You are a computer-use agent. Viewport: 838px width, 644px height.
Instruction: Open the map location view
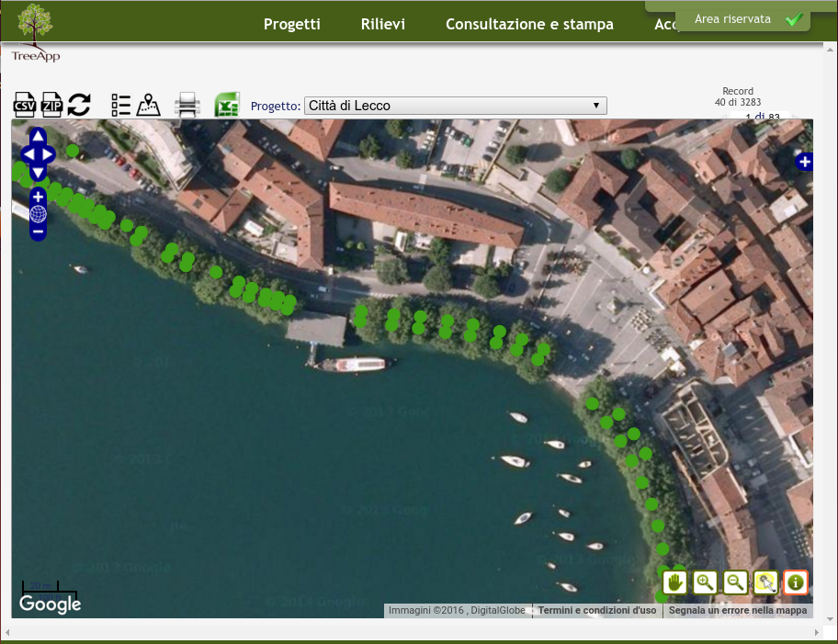[148, 105]
